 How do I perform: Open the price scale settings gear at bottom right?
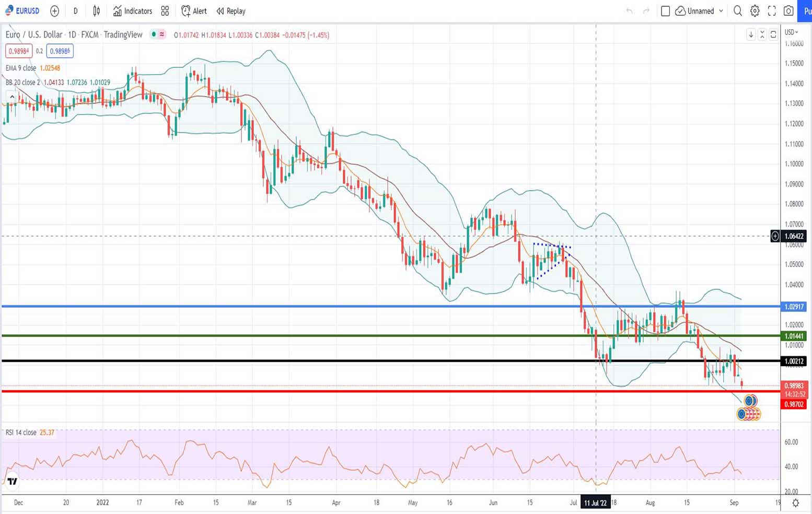(x=795, y=503)
